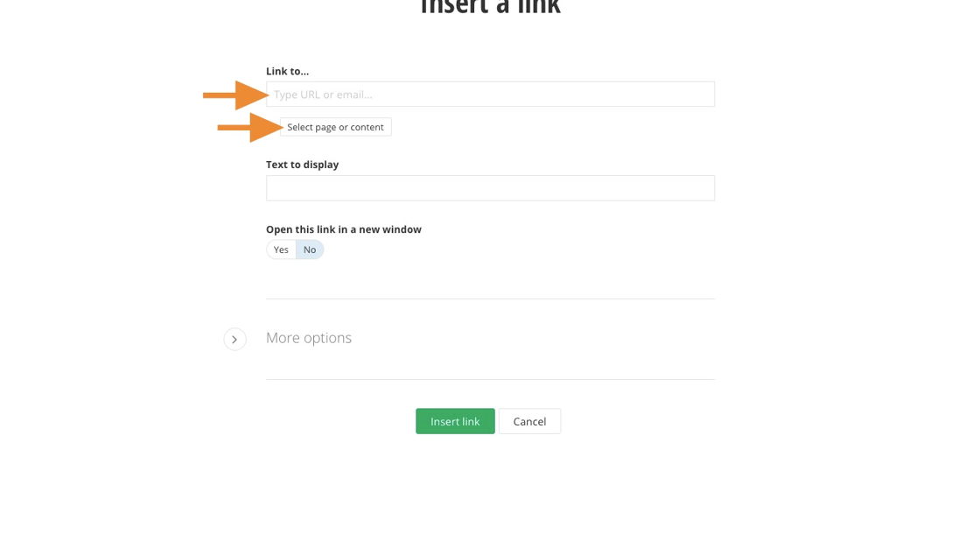The width and height of the screenshot is (980, 548).
Task: Click the 'Open this link in a new window' label
Action: click(x=343, y=229)
